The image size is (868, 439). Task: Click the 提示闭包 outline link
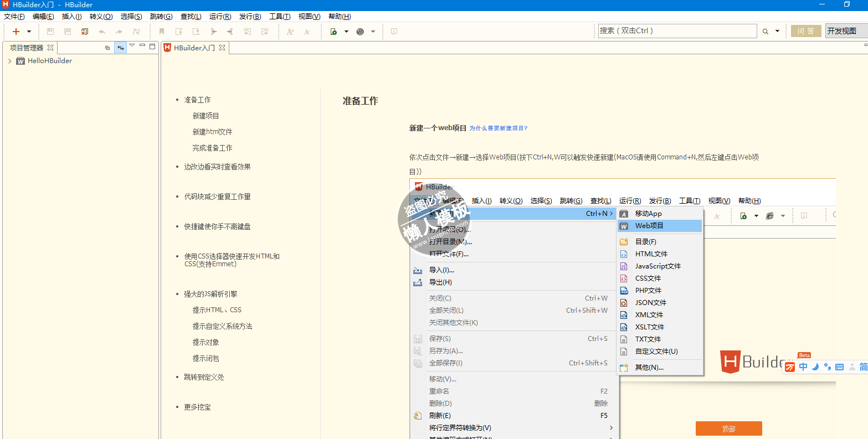tap(206, 358)
